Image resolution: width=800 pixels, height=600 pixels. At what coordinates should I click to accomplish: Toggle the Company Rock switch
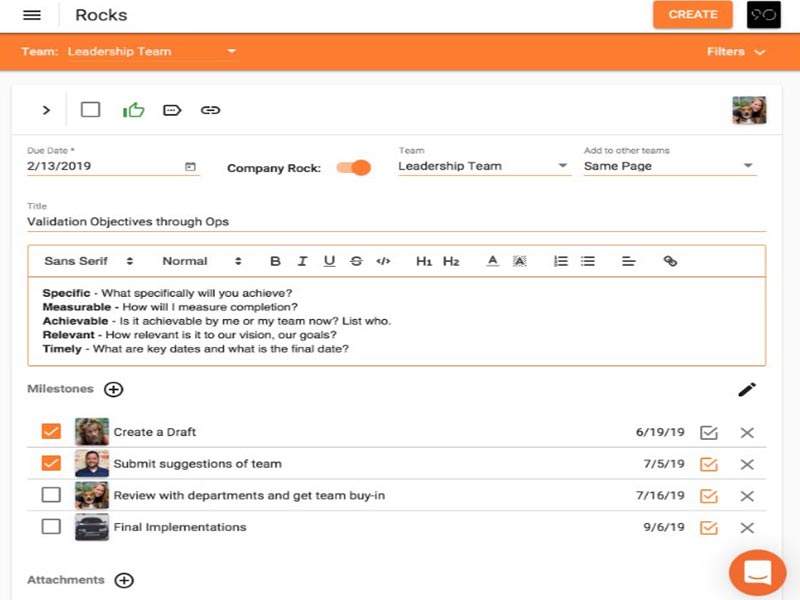click(354, 168)
